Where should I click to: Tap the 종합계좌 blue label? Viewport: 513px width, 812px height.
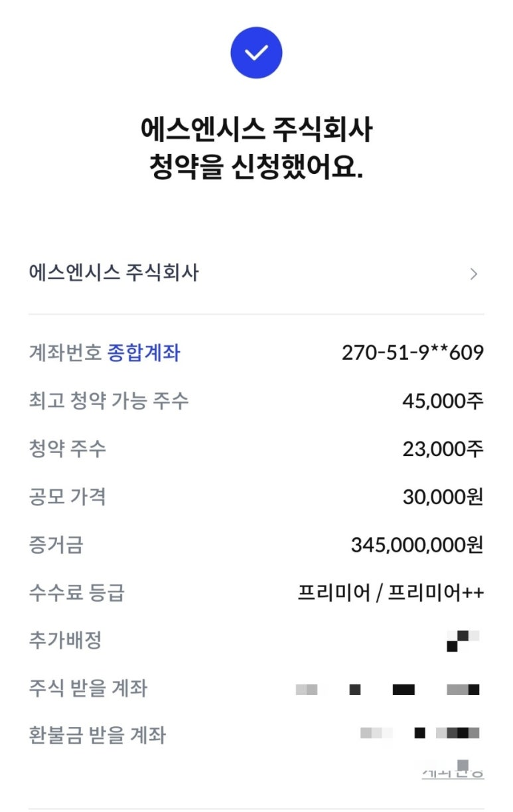tap(143, 353)
